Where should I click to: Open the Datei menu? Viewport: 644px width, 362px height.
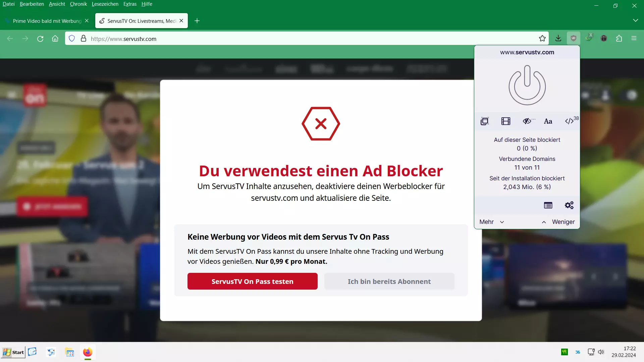(9, 4)
